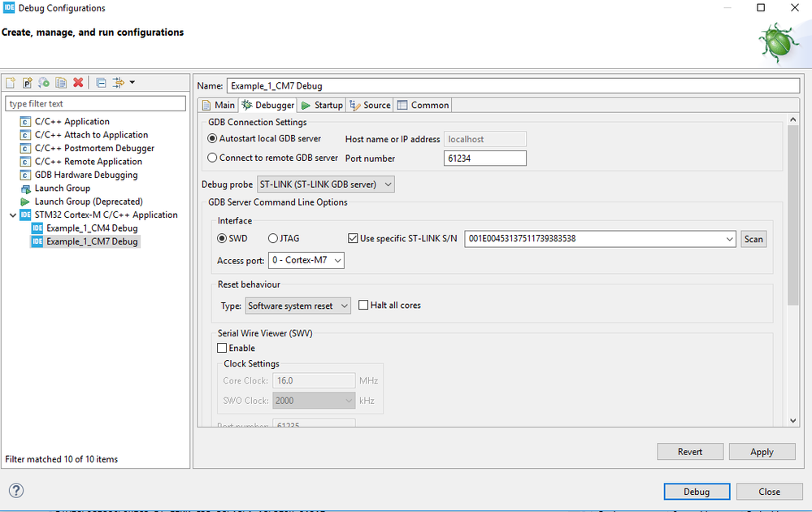Open the filter dropdown arrow in toolbar
Viewport: 812px width, 512px height.
pyautogui.click(x=132, y=82)
